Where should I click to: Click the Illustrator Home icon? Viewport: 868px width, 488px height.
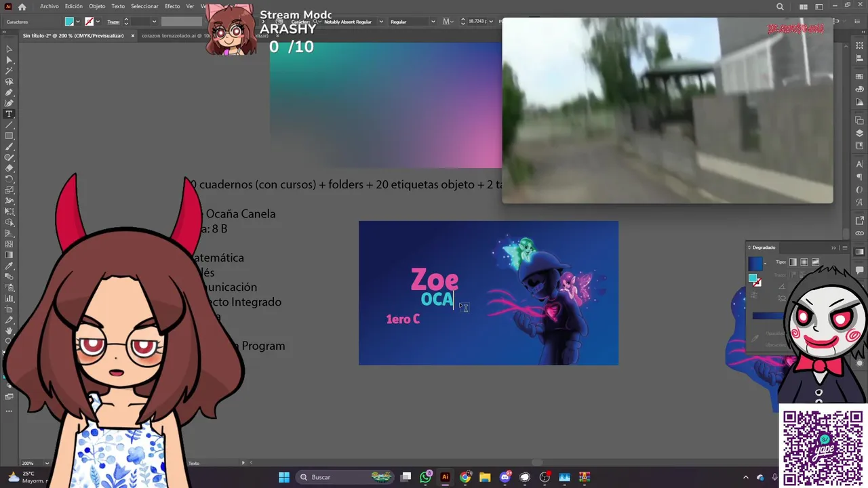coord(22,7)
